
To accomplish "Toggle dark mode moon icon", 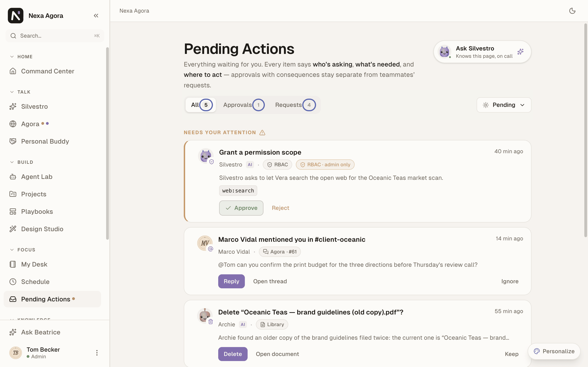I will pyautogui.click(x=572, y=11).
